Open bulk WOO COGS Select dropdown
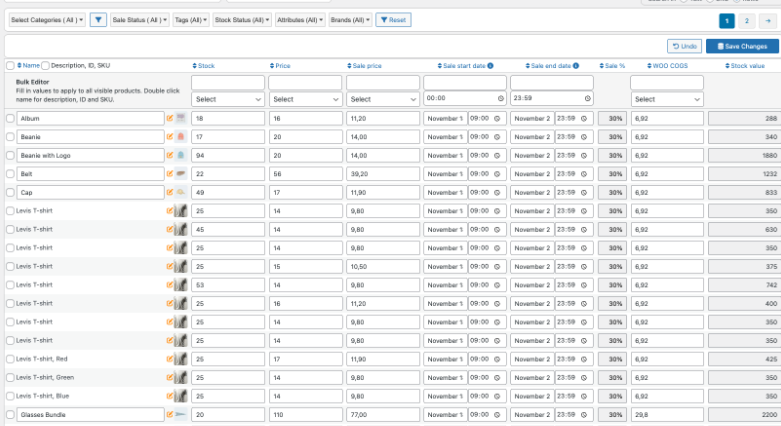The image size is (781, 426). pyautogui.click(x=667, y=99)
